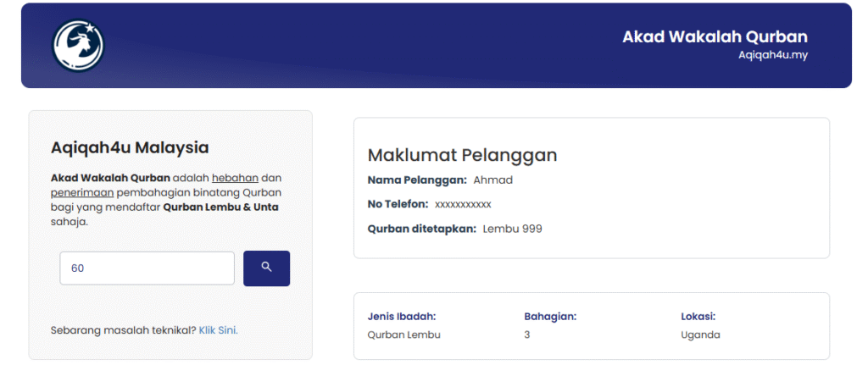
Task: Open the "Klik Sini." help link
Action: tap(219, 329)
